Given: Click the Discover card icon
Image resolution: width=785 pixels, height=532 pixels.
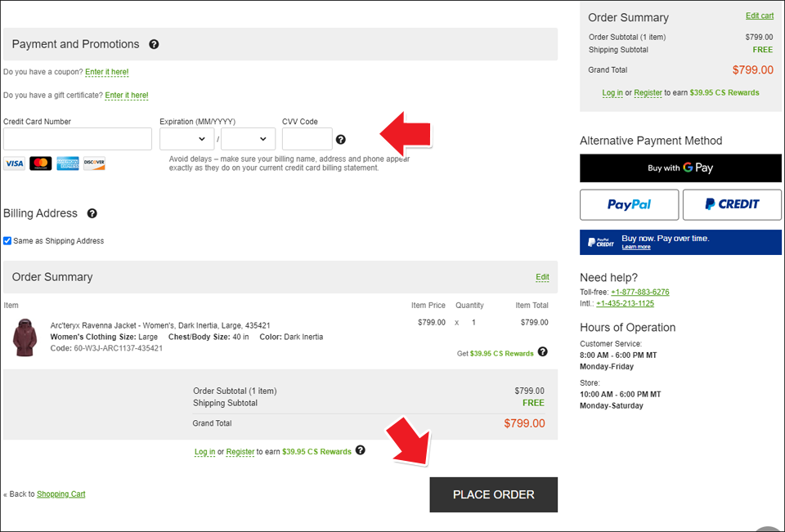Looking at the screenshot, I should point(94,163).
